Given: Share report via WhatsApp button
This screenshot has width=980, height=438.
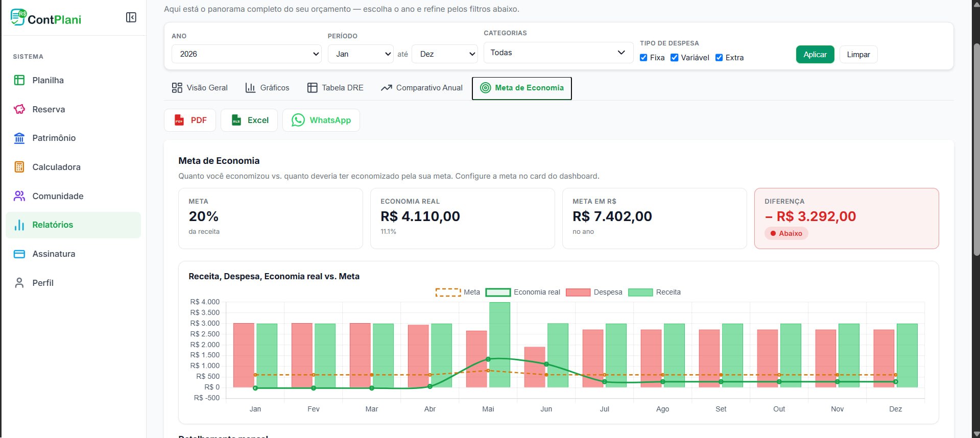Looking at the screenshot, I should click(x=321, y=120).
